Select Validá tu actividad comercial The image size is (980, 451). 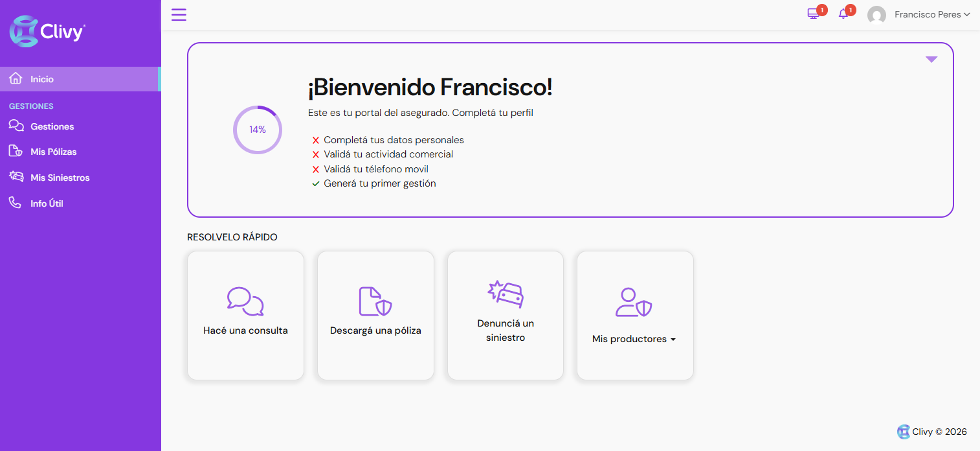pyautogui.click(x=388, y=154)
